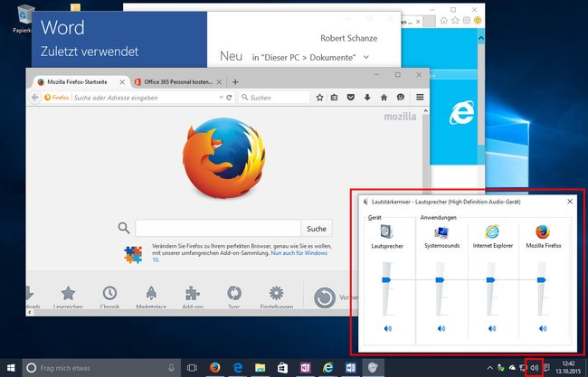Click IE scrollbar up arrow
Screen dimensions: 588x377
(481, 38)
